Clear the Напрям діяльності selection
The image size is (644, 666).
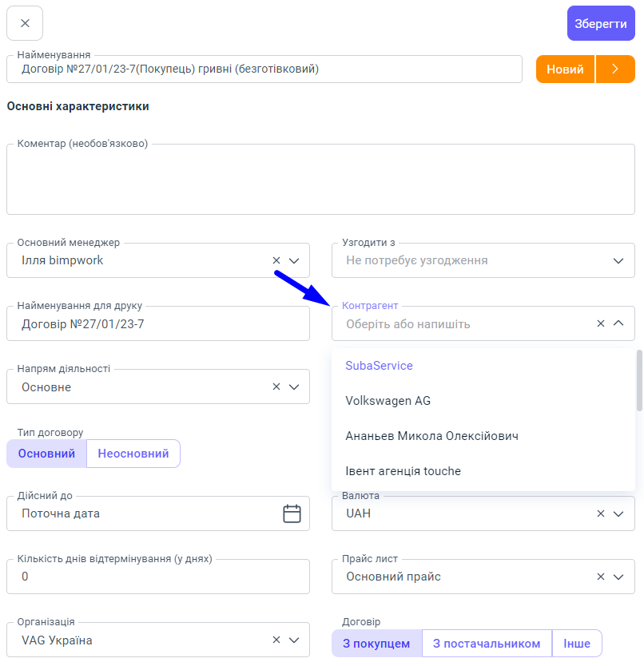point(276,387)
